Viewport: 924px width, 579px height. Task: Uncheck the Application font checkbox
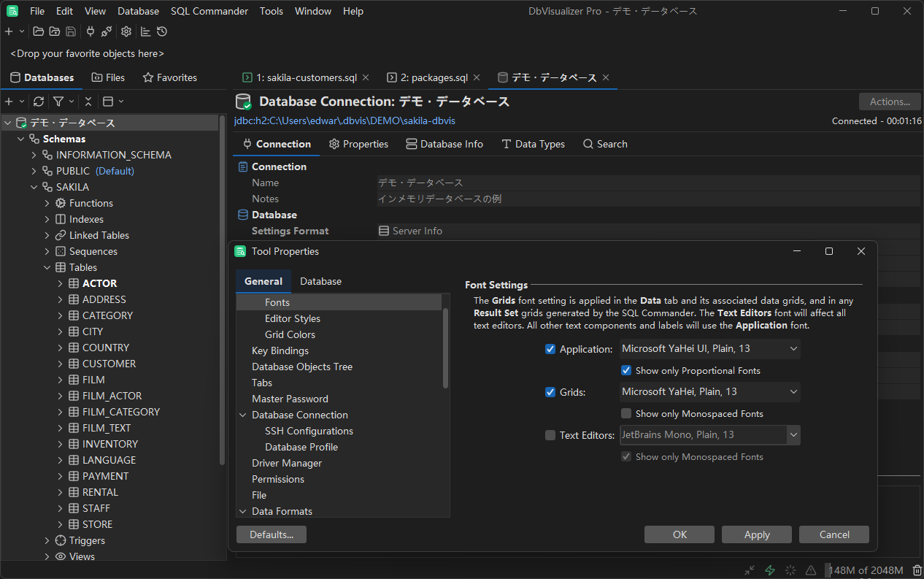click(550, 349)
